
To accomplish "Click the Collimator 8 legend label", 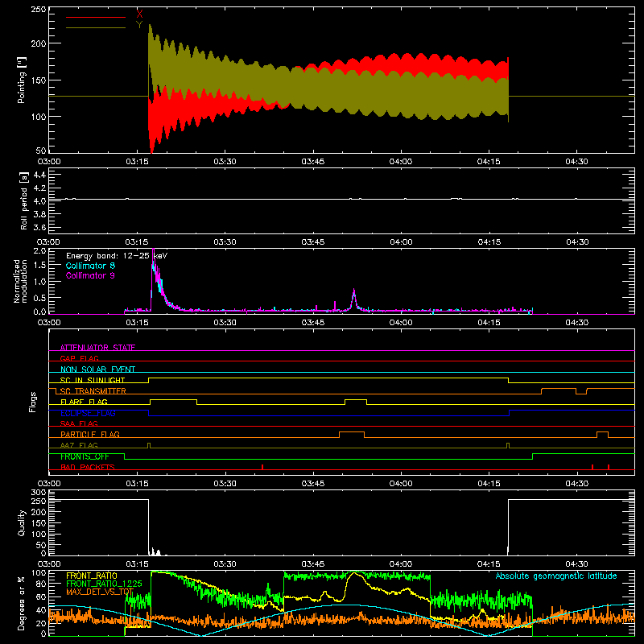I will pyautogui.click(x=90, y=266).
